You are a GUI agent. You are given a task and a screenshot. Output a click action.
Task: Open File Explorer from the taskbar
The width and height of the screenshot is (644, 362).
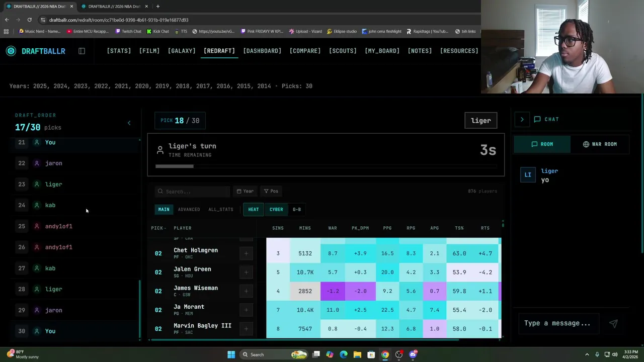pos(357,354)
